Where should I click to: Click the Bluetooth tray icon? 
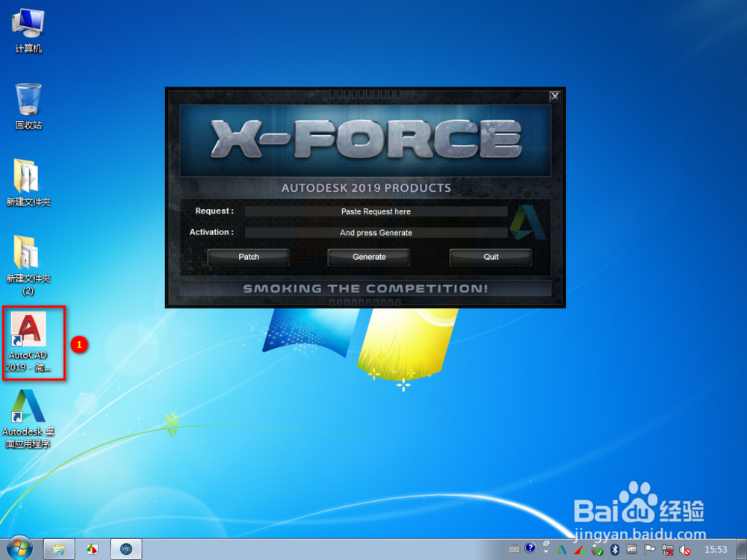click(x=615, y=550)
